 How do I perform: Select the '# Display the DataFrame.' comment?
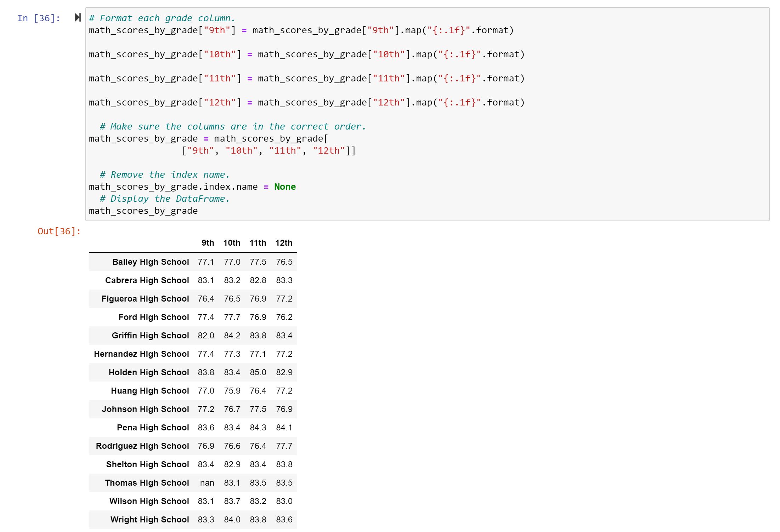pyautogui.click(x=165, y=199)
